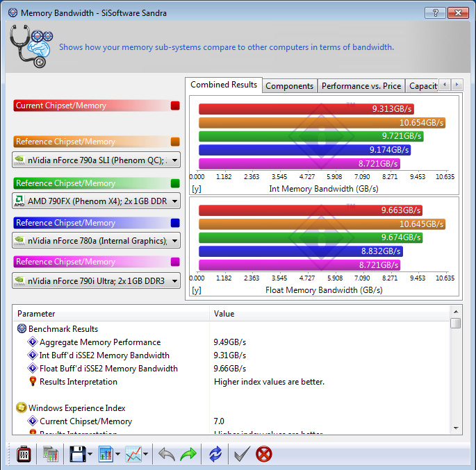Open the nVidia nForce 790i Ultra dropdown
Image resolution: width=476 pixels, height=470 pixels.
(x=96, y=280)
